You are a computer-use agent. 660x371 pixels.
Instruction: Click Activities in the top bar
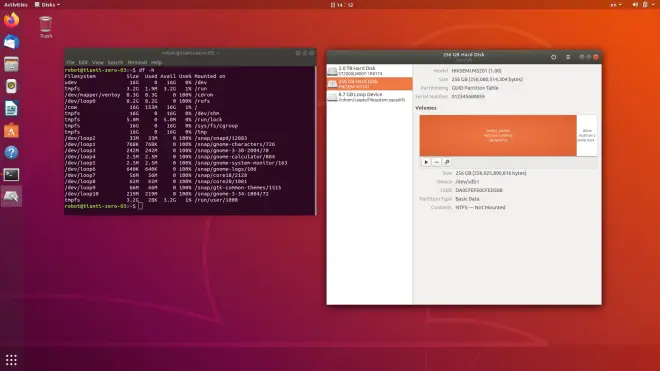tap(16, 5)
